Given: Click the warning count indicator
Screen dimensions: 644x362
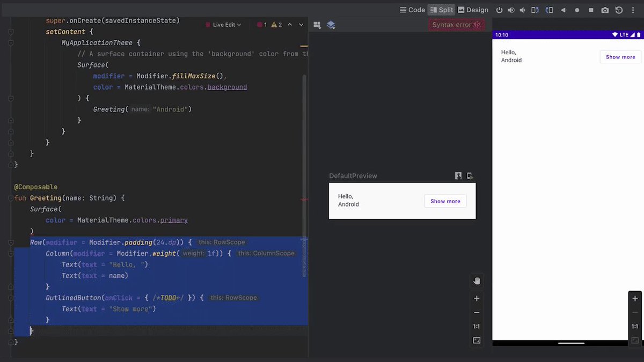Looking at the screenshot, I should click(x=277, y=25).
